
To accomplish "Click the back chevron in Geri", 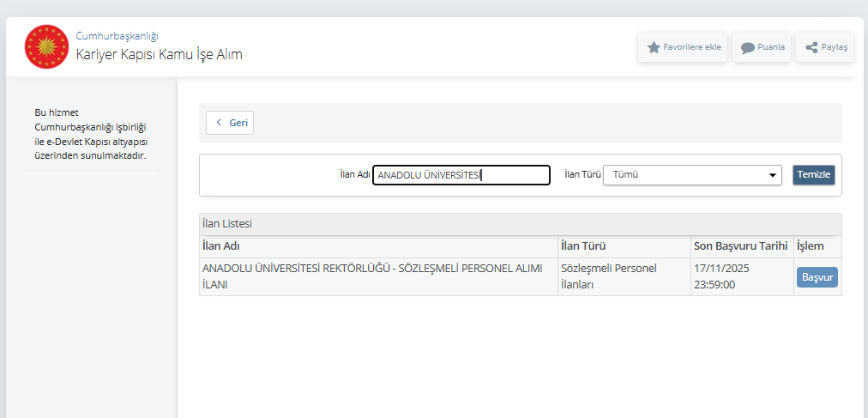I will coord(220,123).
